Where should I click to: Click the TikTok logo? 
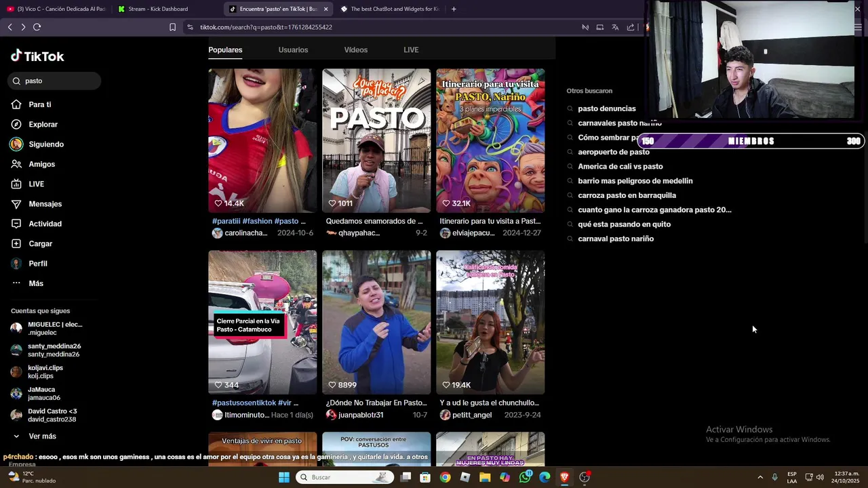(x=37, y=56)
